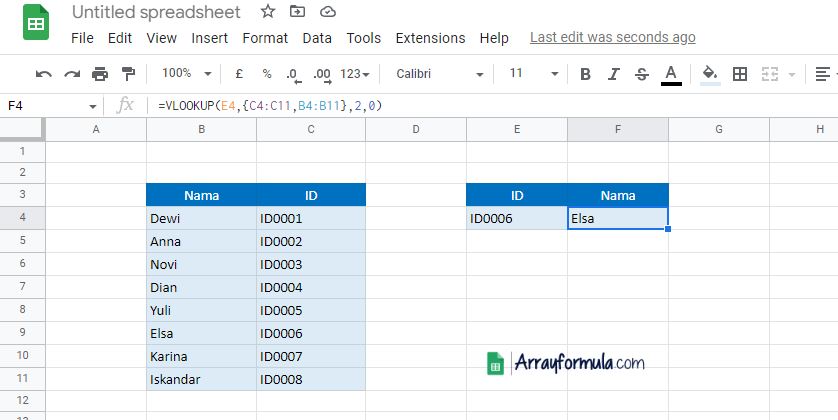Open the Fill color picker

coord(710,74)
